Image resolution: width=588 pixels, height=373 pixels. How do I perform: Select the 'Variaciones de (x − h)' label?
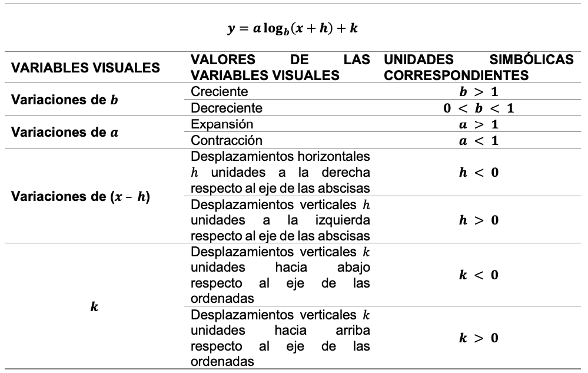[x=81, y=197]
